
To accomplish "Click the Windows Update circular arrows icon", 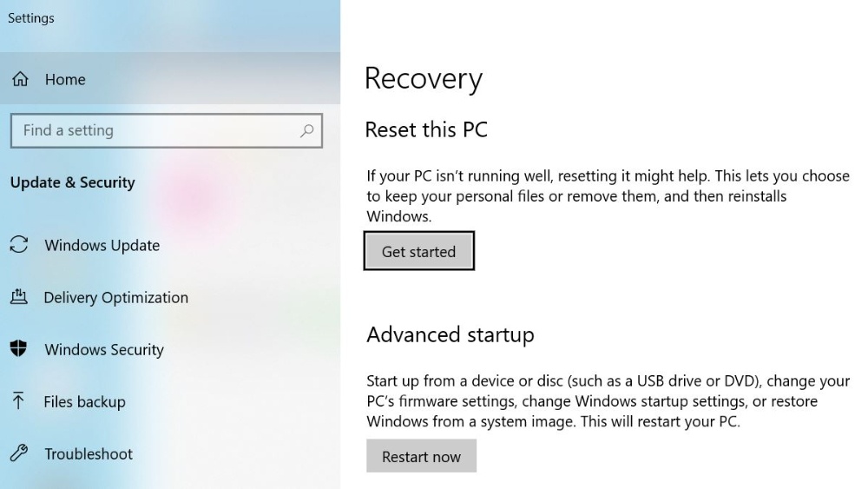I will (x=19, y=244).
